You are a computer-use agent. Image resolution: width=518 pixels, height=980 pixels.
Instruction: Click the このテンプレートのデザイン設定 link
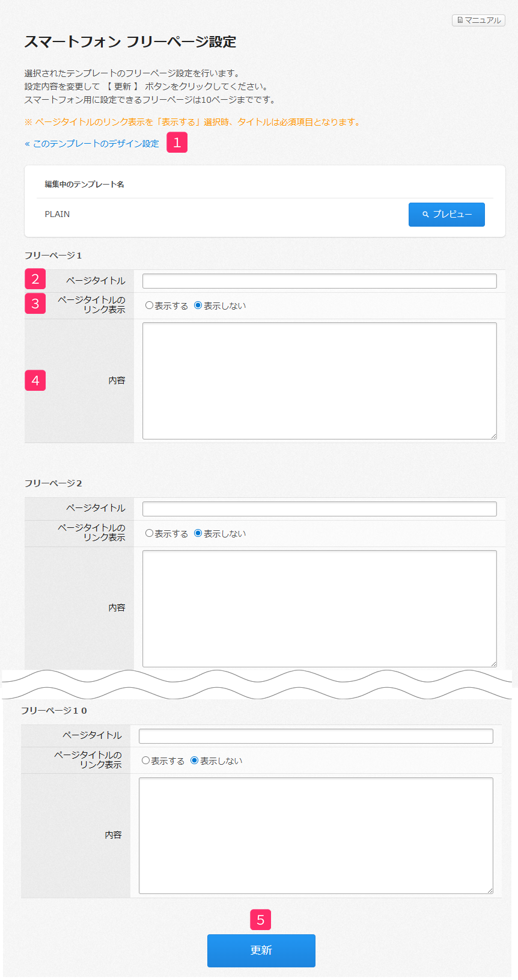92,144
